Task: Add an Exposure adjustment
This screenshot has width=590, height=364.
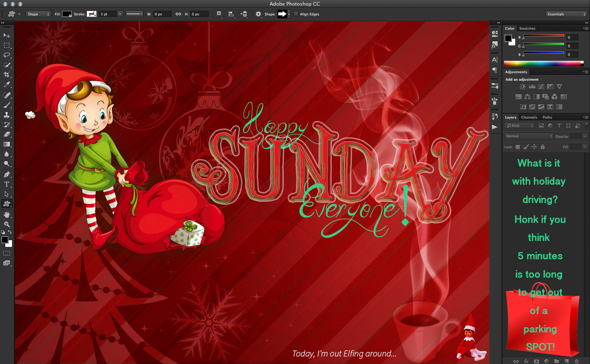Action: coord(550,87)
